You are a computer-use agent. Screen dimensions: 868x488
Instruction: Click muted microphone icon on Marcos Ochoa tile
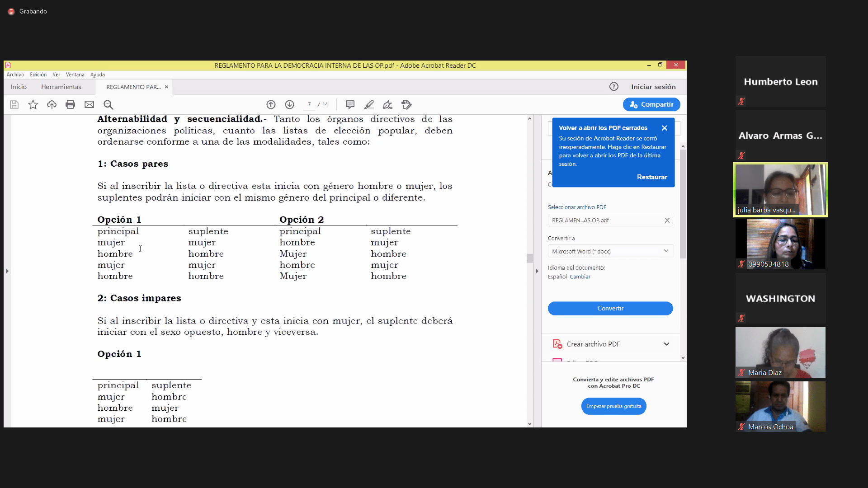coord(741,427)
